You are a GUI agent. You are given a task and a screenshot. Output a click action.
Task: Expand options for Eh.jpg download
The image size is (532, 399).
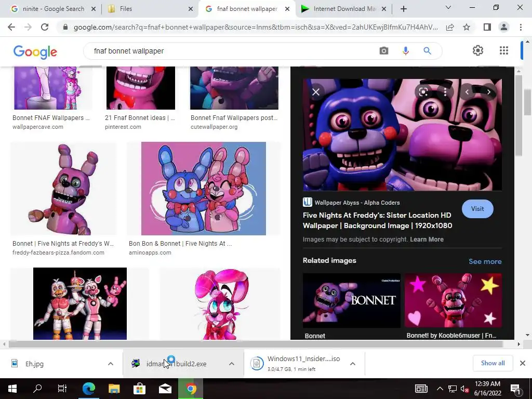click(x=111, y=364)
